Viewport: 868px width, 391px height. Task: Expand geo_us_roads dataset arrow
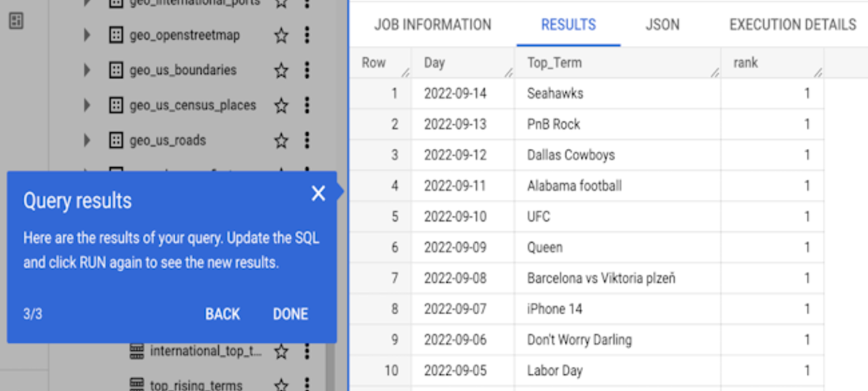click(87, 140)
